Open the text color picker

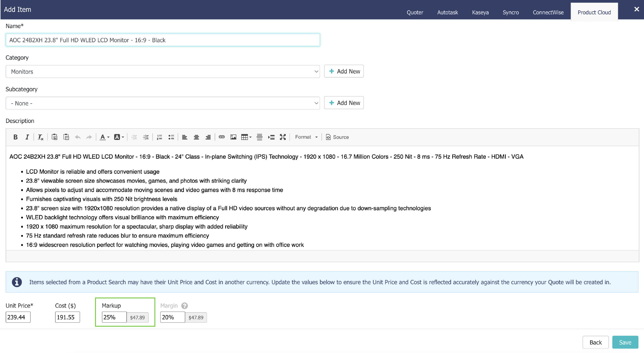(x=105, y=137)
